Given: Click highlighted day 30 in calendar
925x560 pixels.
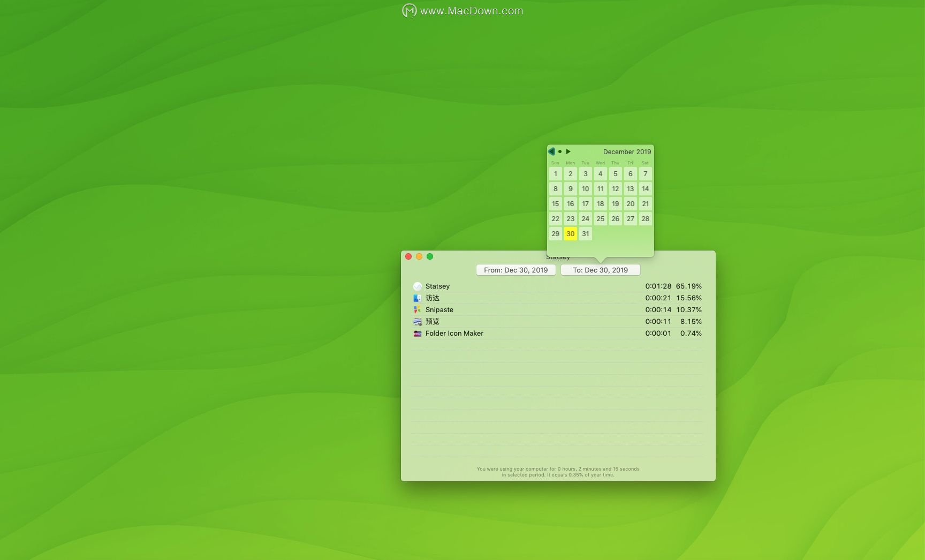Looking at the screenshot, I should tap(571, 234).
